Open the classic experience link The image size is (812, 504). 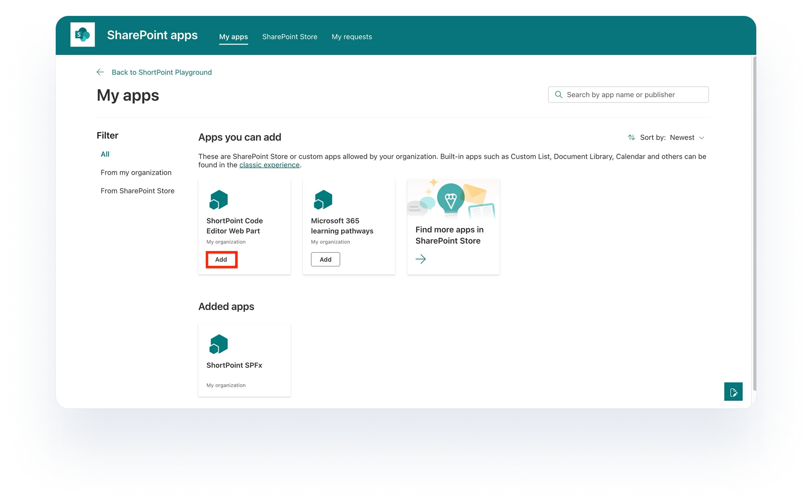pyautogui.click(x=269, y=165)
